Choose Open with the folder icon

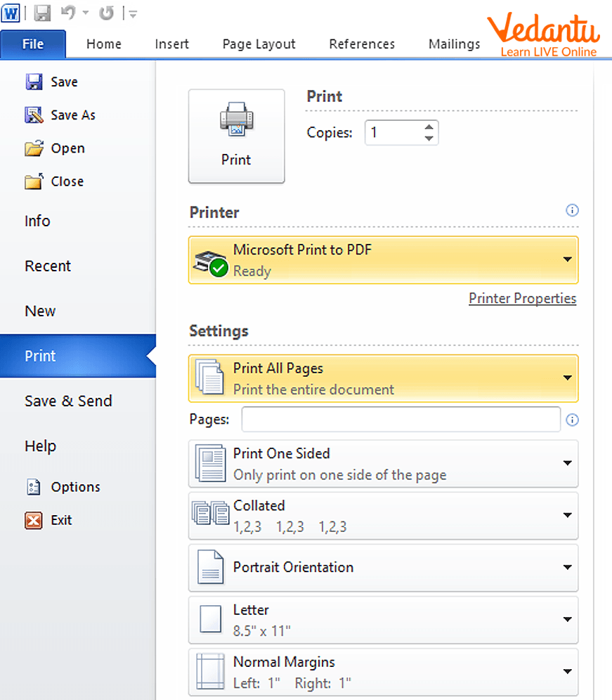click(67, 148)
